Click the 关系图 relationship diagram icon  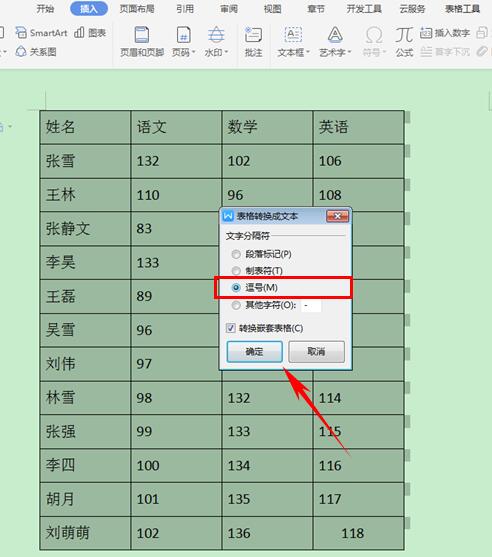pyautogui.click(x=36, y=52)
